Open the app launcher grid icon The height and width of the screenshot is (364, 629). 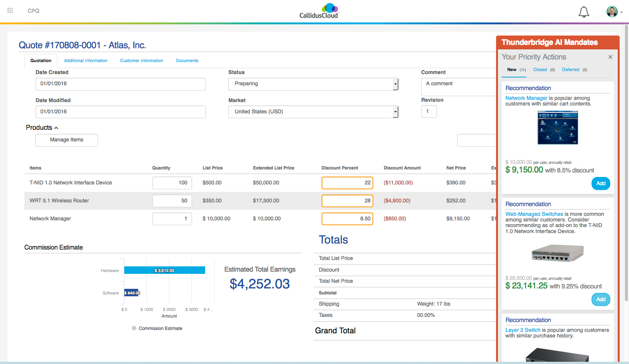[x=10, y=10]
